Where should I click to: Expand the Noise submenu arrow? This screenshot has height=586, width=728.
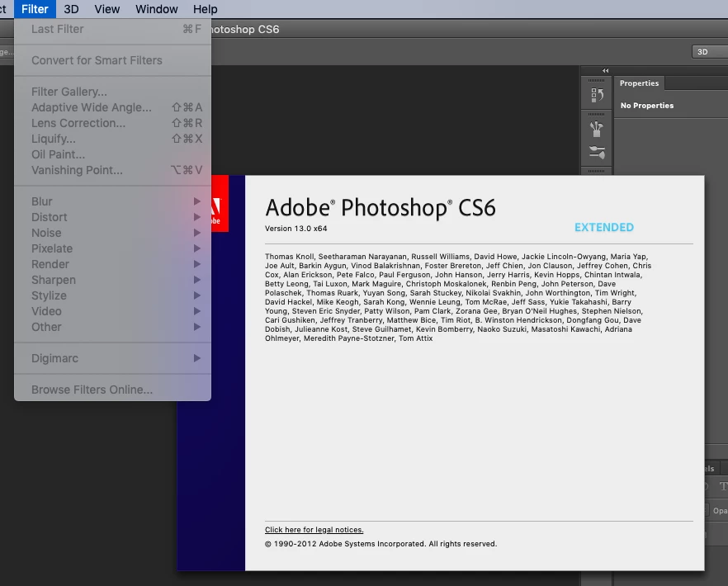click(x=196, y=233)
